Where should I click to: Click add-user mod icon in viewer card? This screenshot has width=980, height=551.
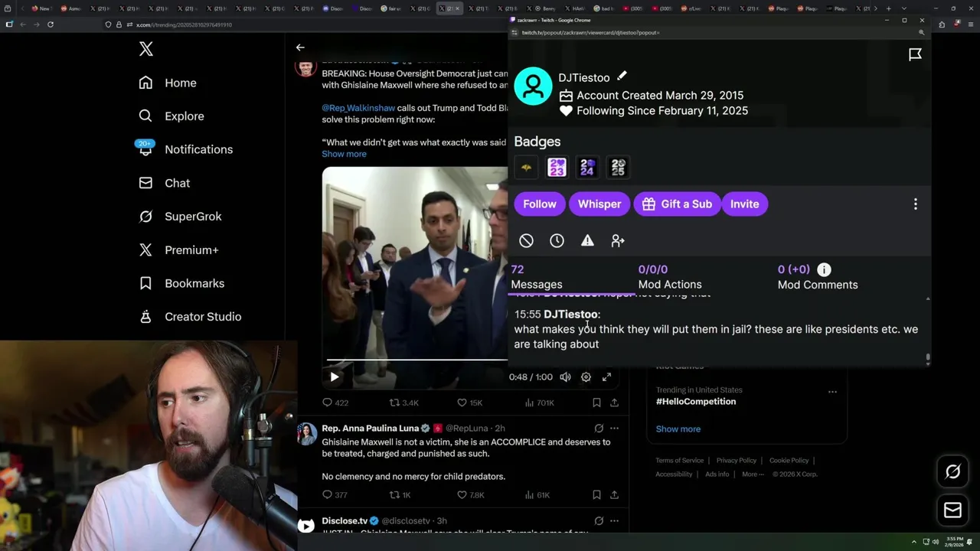click(618, 241)
